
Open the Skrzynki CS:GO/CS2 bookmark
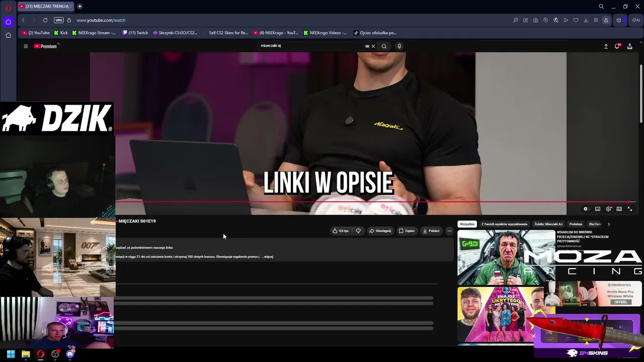tap(175, 33)
